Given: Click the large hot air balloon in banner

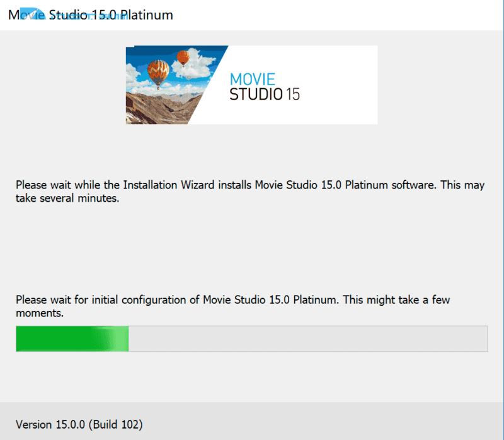Looking at the screenshot, I should click(x=158, y=72).
